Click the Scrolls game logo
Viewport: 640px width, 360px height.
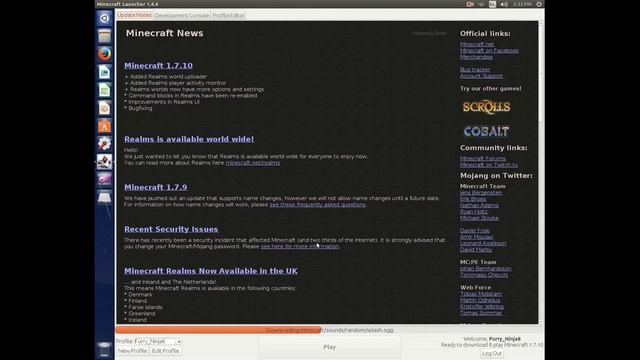pos(486,107)
